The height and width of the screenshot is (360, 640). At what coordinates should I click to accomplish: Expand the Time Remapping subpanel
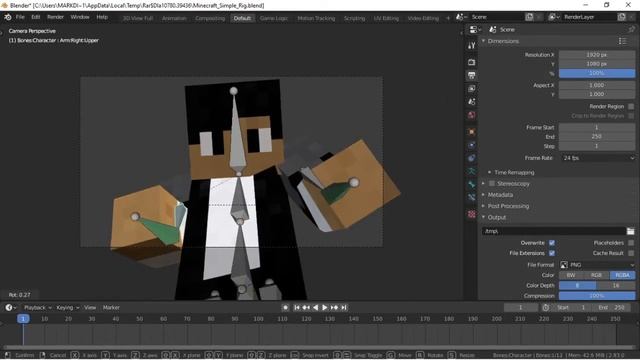pos(489,172)
